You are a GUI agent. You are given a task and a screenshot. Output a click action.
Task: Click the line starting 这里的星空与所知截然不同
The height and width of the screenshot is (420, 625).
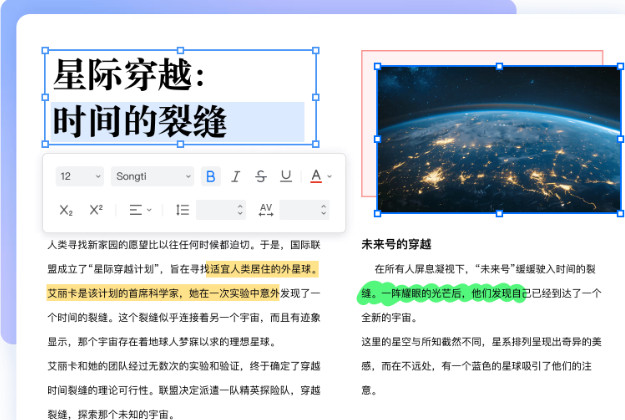(481, 342)
